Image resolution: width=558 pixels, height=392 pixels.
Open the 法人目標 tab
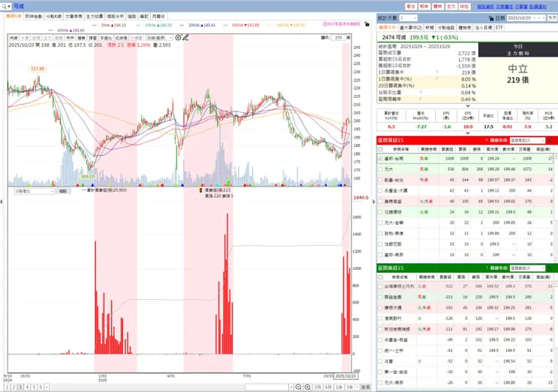pos(483,27)
